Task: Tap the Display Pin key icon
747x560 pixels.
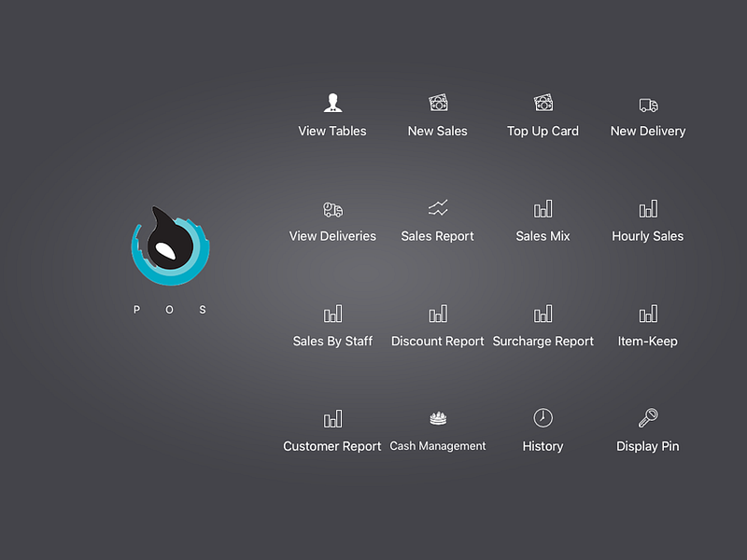Action: (648, 417)
